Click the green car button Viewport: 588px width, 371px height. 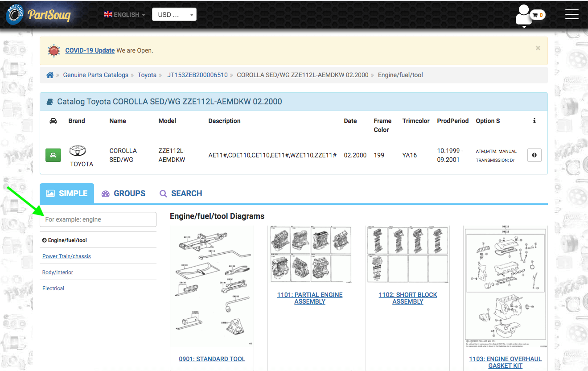[53, 155]
